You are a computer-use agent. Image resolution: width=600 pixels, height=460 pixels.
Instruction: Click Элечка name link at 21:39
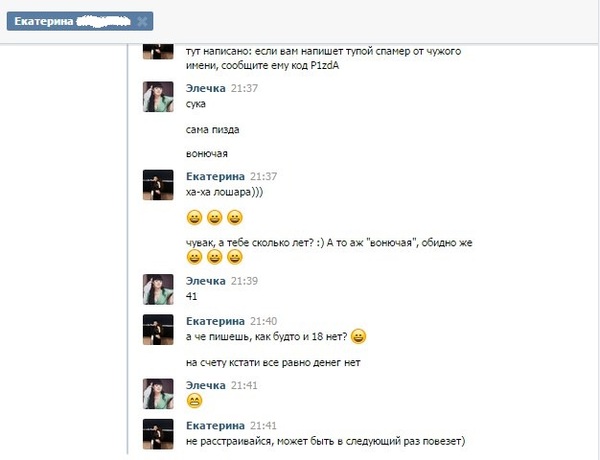[x=205, y=281]
